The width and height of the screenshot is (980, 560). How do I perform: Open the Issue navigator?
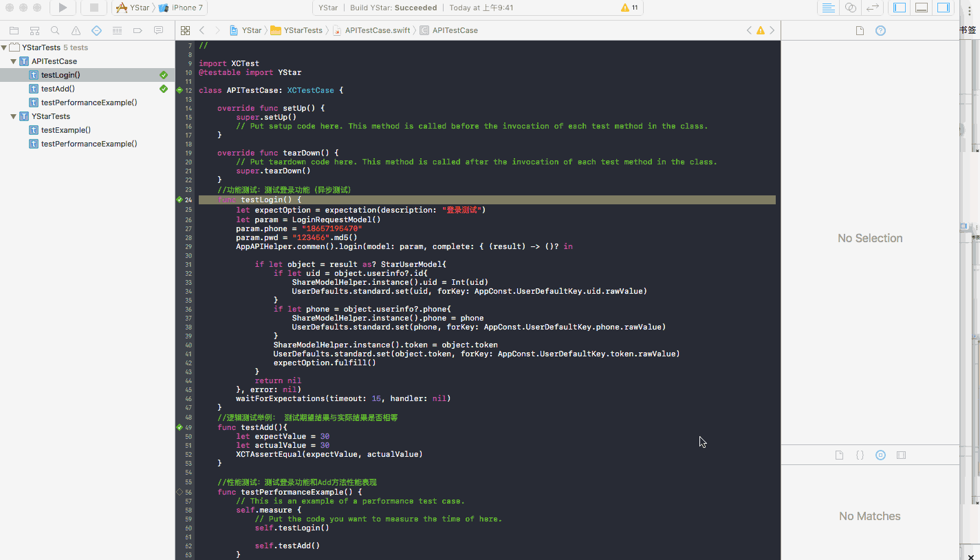(76, 30)
